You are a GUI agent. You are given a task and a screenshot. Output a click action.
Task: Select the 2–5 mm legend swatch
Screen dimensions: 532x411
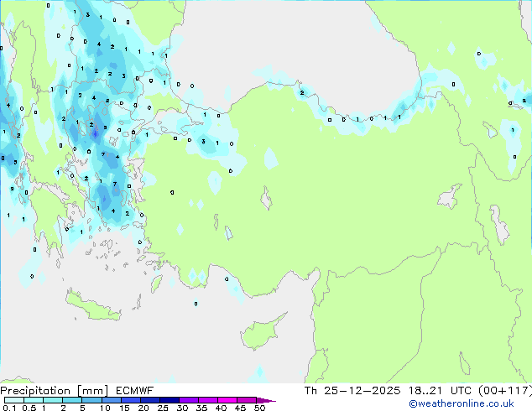(72, 400)
